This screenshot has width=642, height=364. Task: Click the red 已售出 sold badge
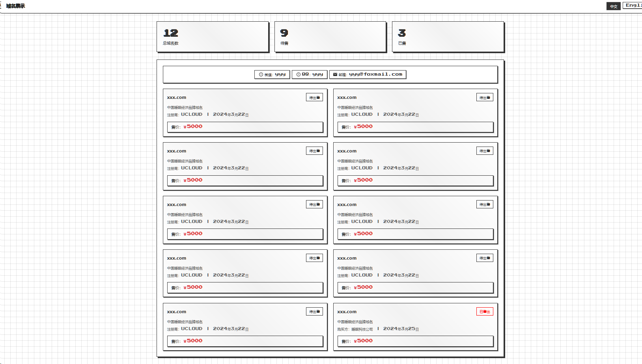pyautogui.click(x=485, y=312)
